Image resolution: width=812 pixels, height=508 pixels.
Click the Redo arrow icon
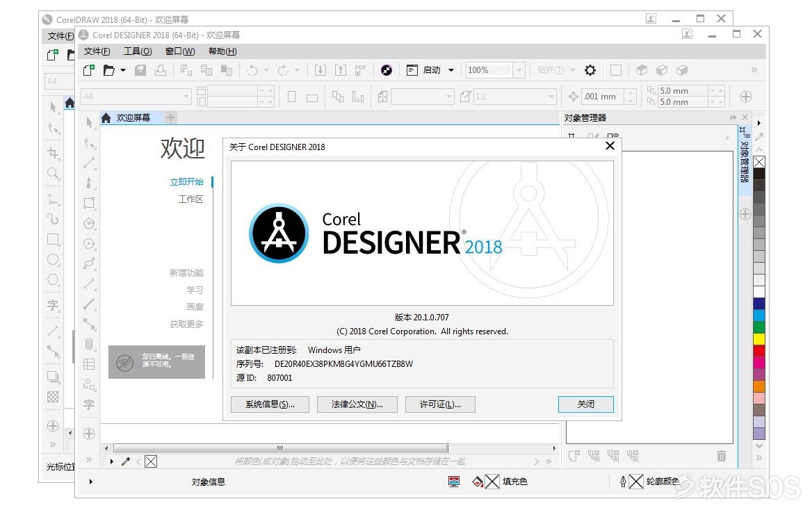[283, 70]
